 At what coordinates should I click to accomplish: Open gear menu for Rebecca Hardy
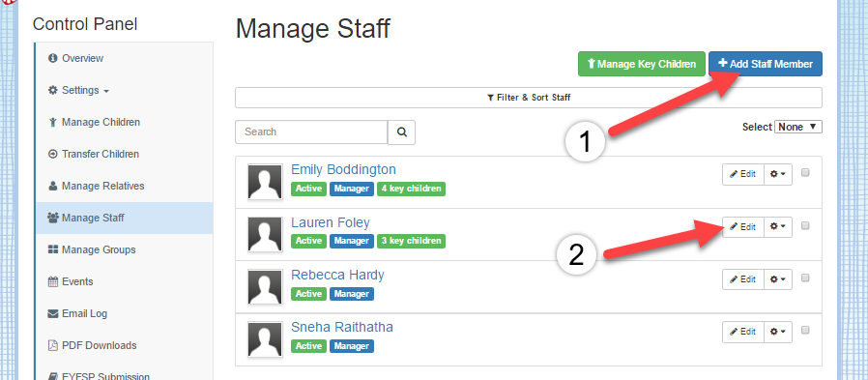(x=778, y=279)
